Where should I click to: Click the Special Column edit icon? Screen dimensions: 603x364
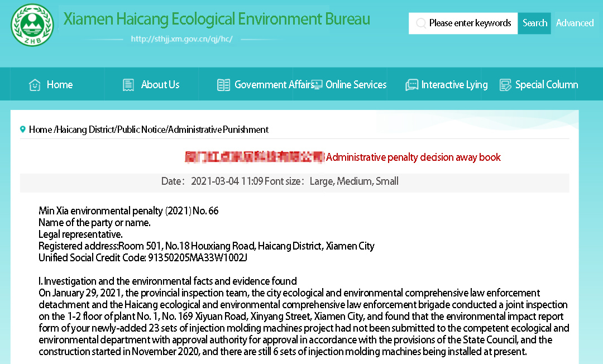(x=505, y=84)
